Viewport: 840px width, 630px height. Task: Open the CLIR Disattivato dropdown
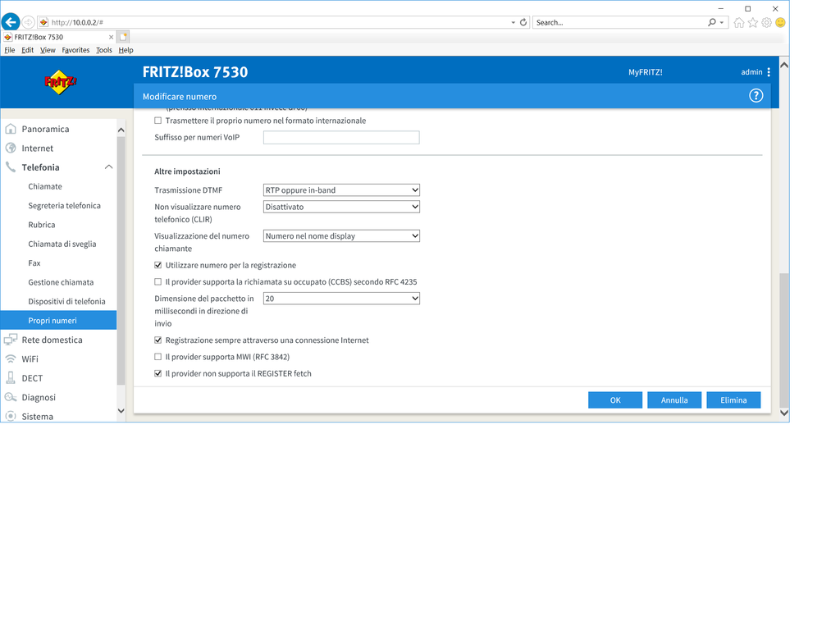(x=341, y=208)
